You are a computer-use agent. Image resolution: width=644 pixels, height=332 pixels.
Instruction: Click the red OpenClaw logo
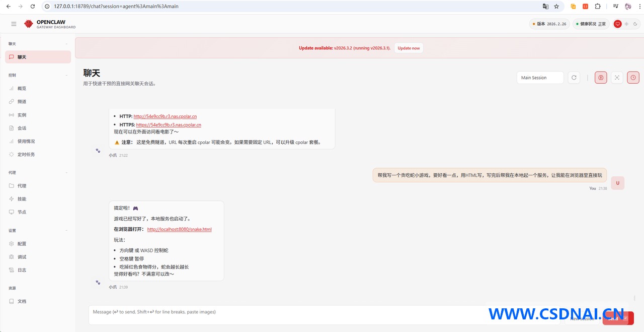[29, 24]
